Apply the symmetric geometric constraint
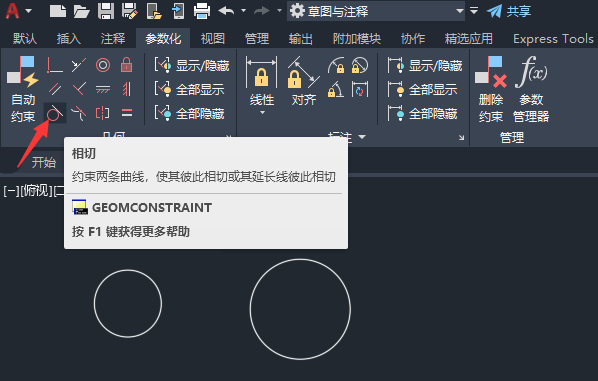The width and height of the screenshot is (598, 381). pos(103,113)
